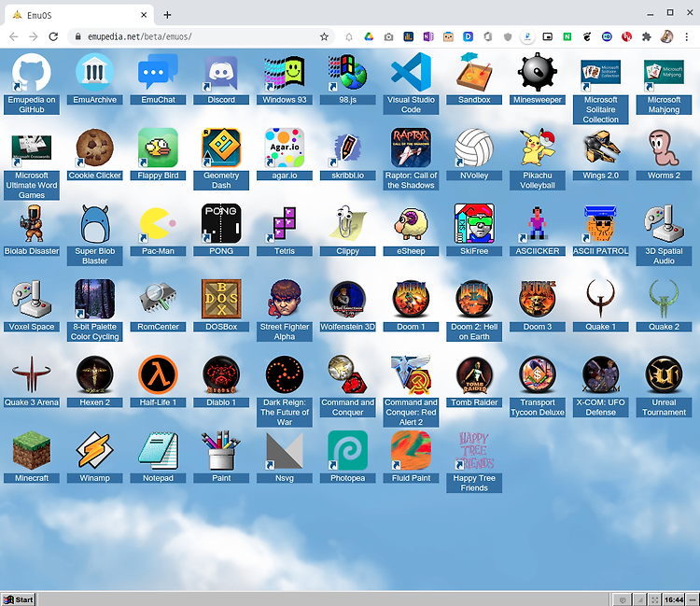Screen dimensions: 700x606
Task: Launch the Wings 2.0 icon
Action: 601,148
